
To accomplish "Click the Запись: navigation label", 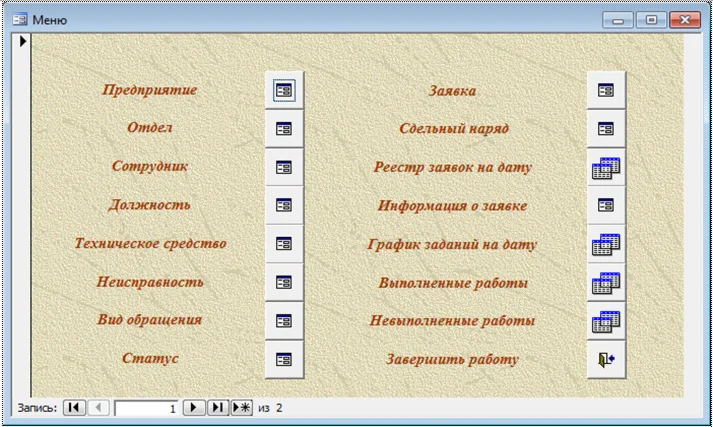I will tap(37, 408).
